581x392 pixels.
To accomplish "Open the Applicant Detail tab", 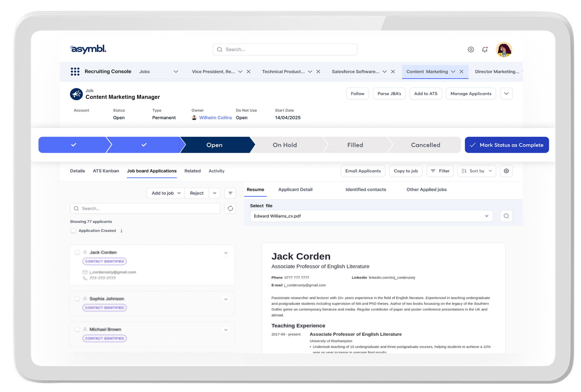I will point(295,189).
